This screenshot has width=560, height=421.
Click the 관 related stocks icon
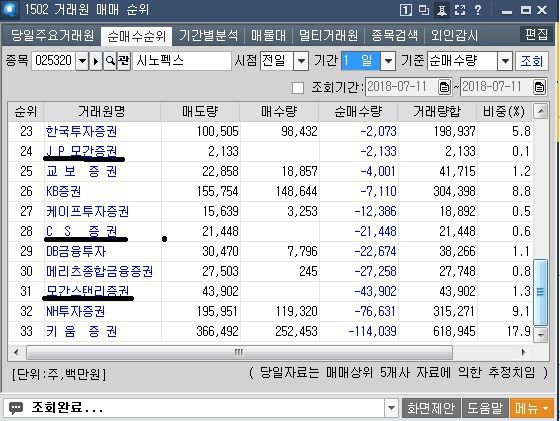click(124, 61)
